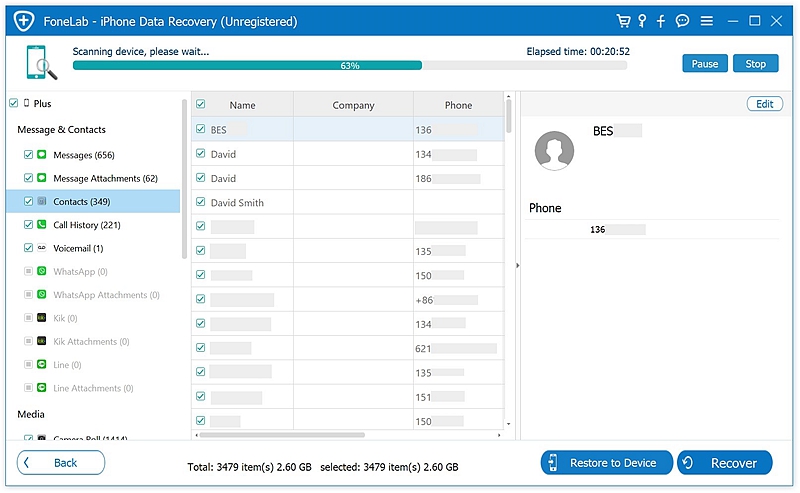Image resolution: width=800 pixels, height=493 pixels.
Task: Open the feedback chat bubble icon
Action: point(682,21)
